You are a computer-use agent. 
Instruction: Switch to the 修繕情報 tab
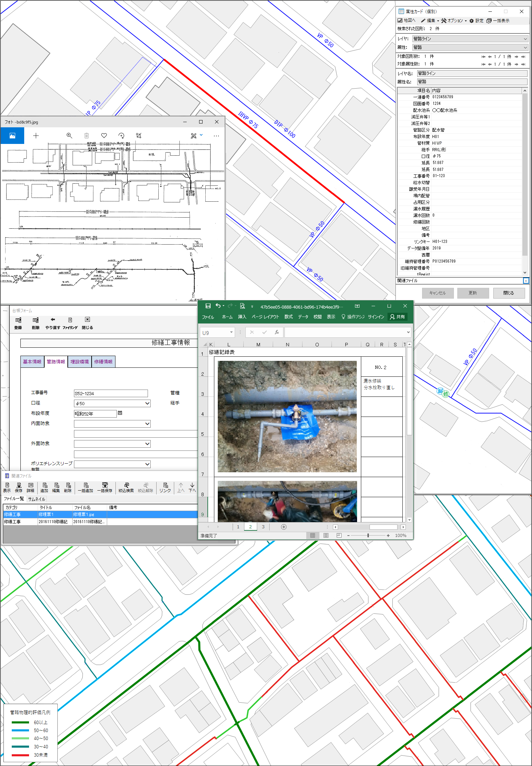coord(103,362)
